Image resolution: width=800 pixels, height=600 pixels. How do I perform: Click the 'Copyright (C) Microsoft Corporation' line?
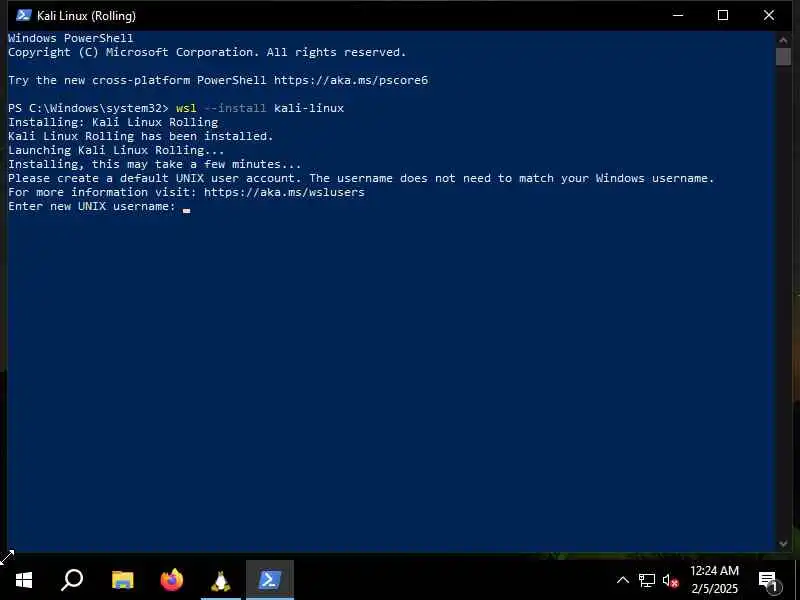(x=207, y=53)
